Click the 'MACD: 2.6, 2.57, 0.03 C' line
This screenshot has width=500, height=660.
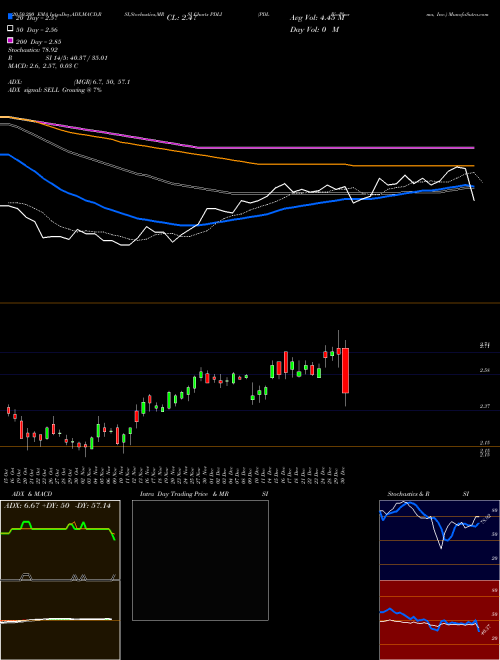click(43, 66)
